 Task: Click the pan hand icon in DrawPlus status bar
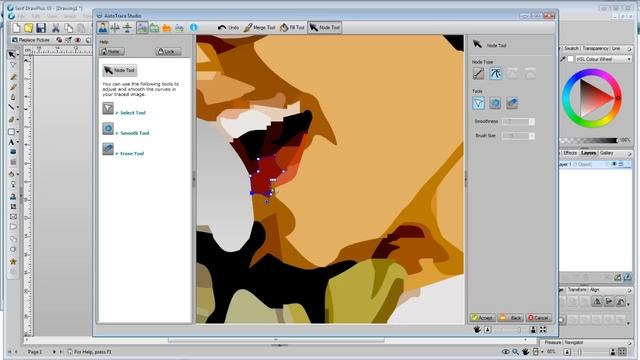click(525, 351)
